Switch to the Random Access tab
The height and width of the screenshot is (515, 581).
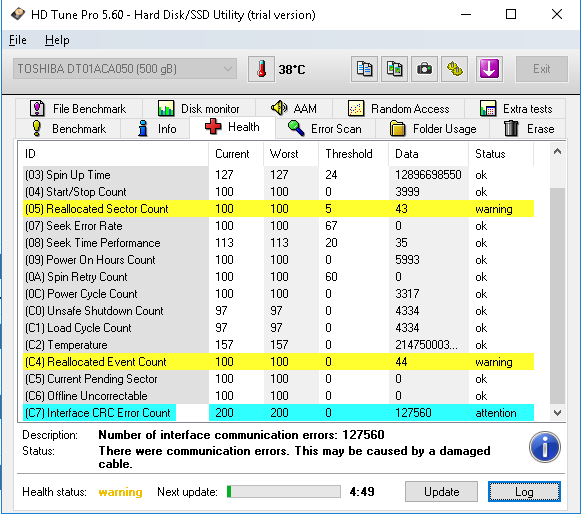tap(398, 109)
